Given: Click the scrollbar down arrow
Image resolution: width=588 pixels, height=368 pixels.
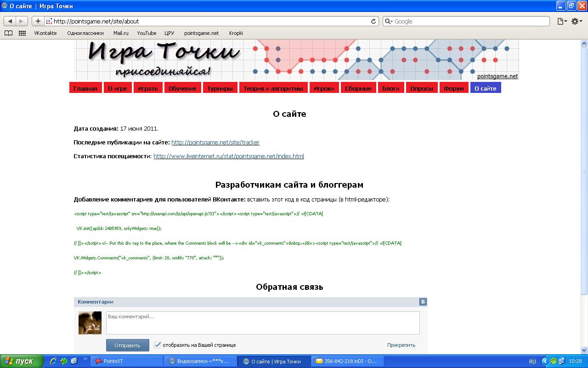Looking at the screenshot, I should [584, 350].
